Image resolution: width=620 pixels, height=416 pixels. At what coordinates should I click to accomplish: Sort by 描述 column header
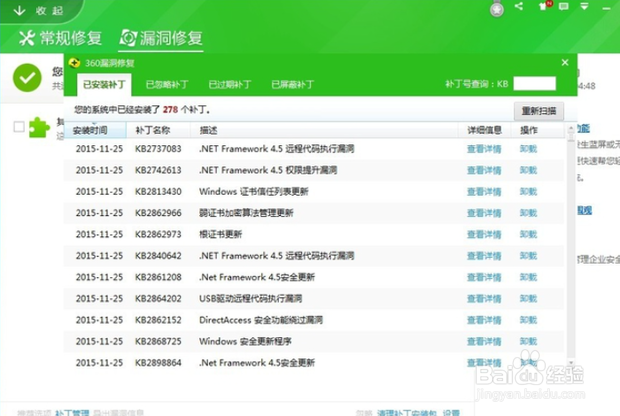point(323,130)
